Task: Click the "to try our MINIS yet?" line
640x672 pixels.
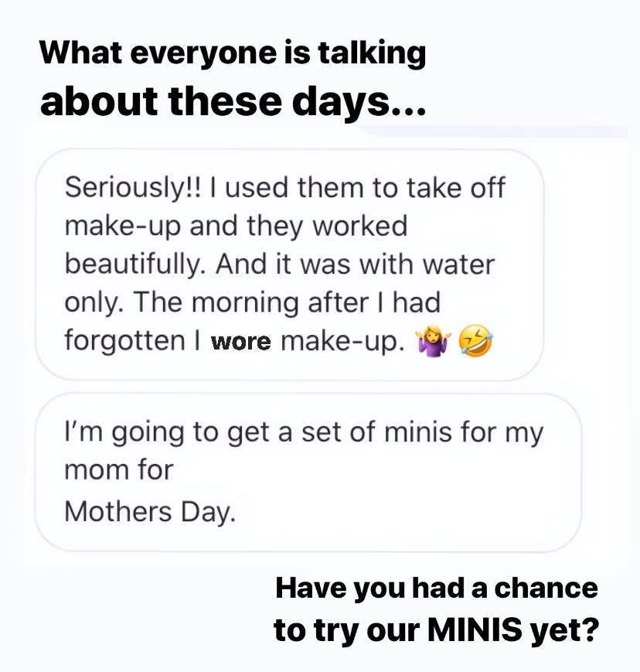Action: pos(437,630)
